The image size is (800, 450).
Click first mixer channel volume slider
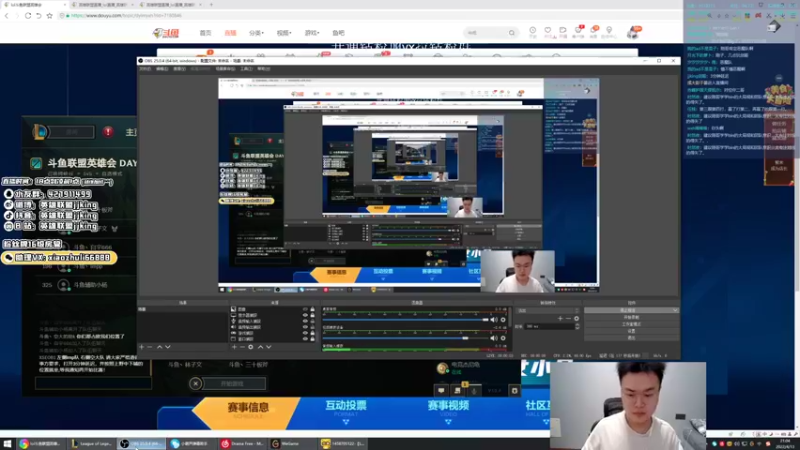point(406,320)
